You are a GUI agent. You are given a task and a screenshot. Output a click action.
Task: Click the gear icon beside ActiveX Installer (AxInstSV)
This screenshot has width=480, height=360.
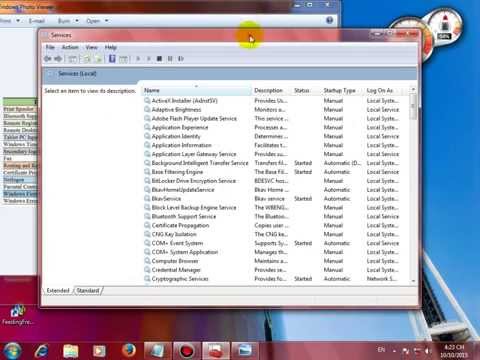click(x=147, y=100)
